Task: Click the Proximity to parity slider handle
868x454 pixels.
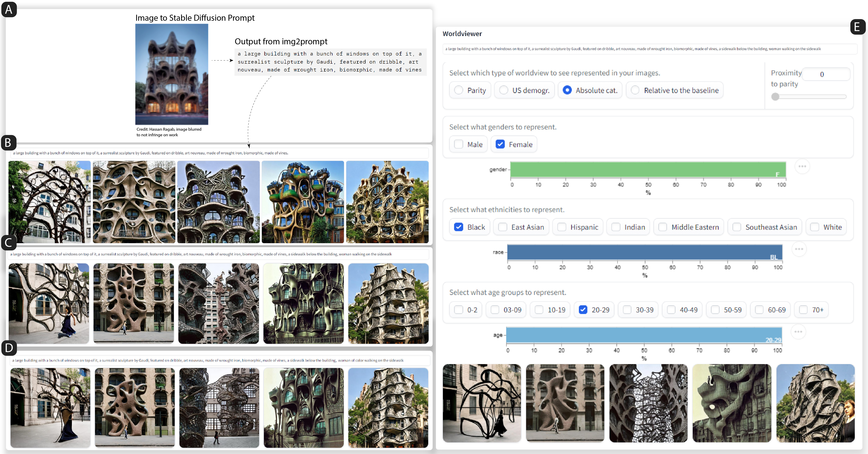Action: [x=775, y=97]
